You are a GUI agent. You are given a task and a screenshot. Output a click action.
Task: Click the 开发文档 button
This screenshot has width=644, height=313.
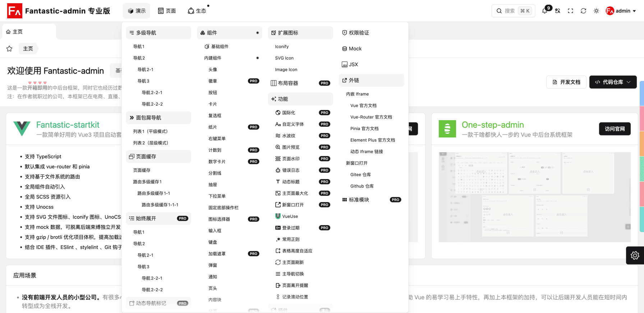coord(566,82)
